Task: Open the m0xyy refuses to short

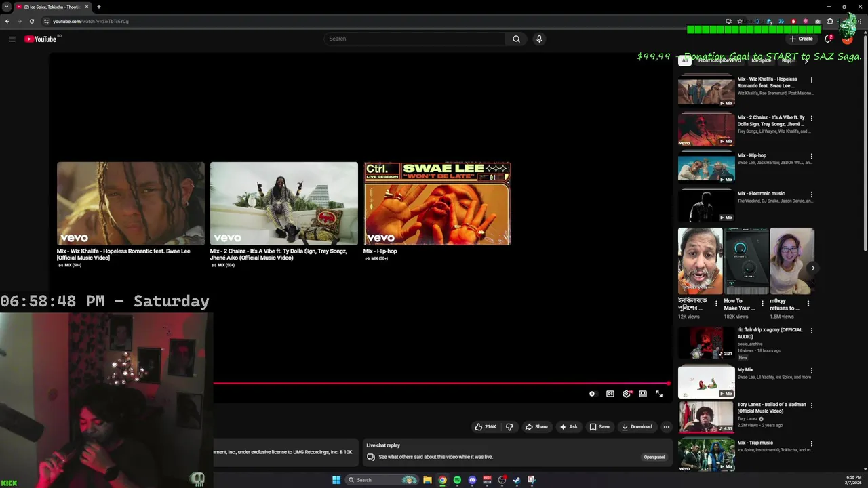Action: (792, 261)
